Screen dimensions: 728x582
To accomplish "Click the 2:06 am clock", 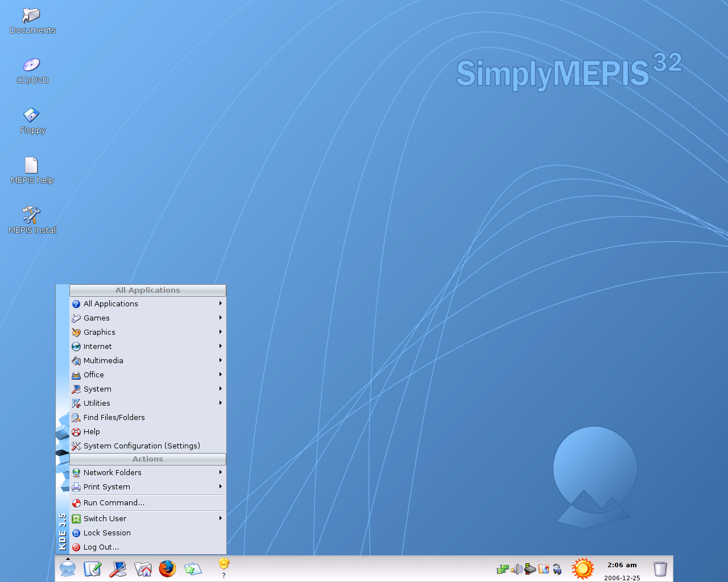I will pos(622,565).
